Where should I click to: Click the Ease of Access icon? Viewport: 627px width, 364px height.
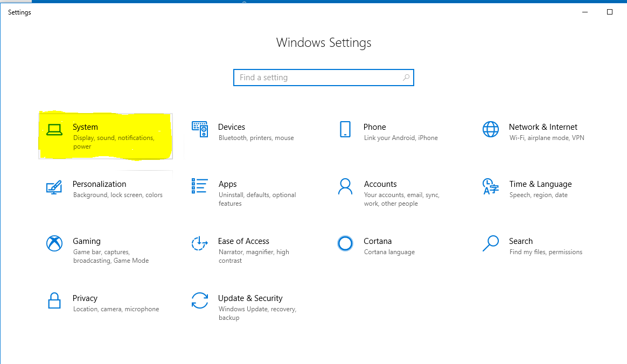click(x=200, y=243)
